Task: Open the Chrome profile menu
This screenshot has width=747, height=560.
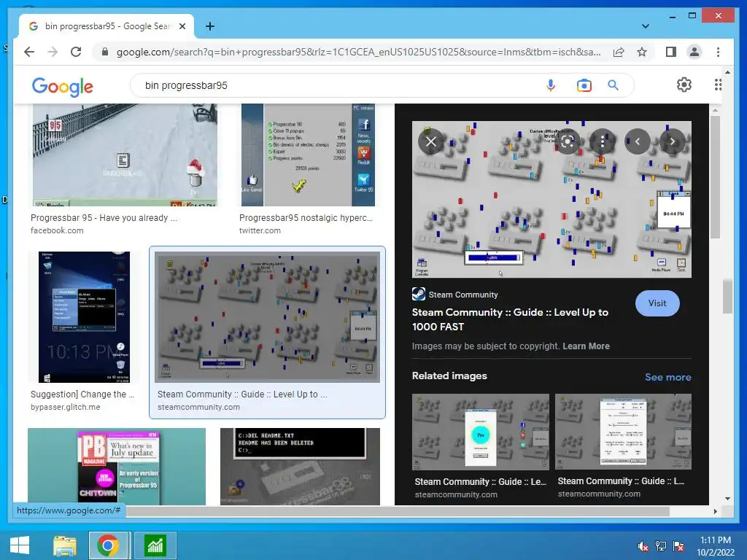Action: 694,52
